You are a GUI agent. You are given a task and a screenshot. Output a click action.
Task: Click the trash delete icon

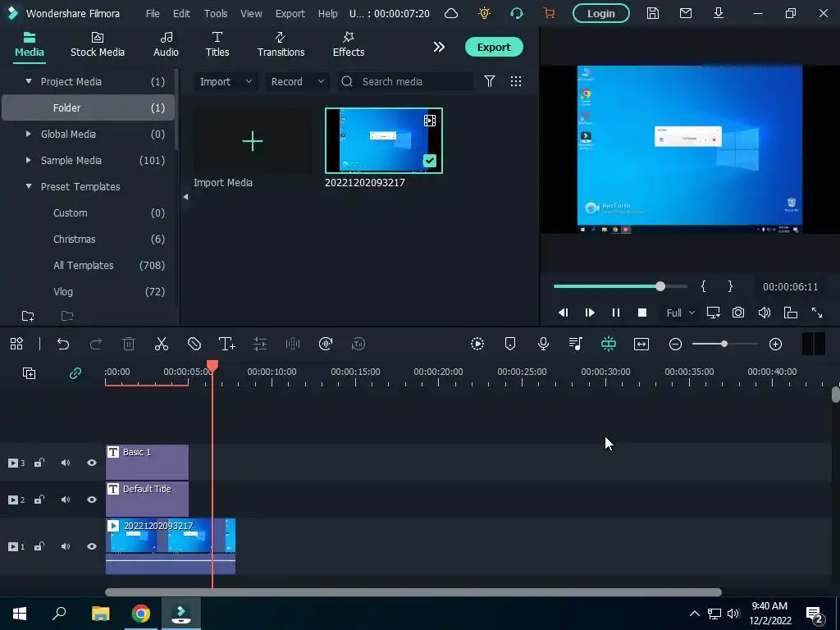(x=129, y=344)
